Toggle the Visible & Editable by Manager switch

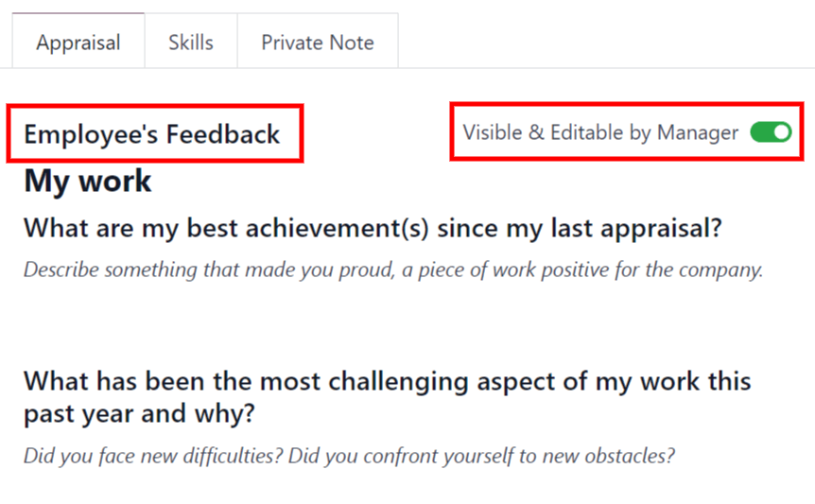(771, 132)
